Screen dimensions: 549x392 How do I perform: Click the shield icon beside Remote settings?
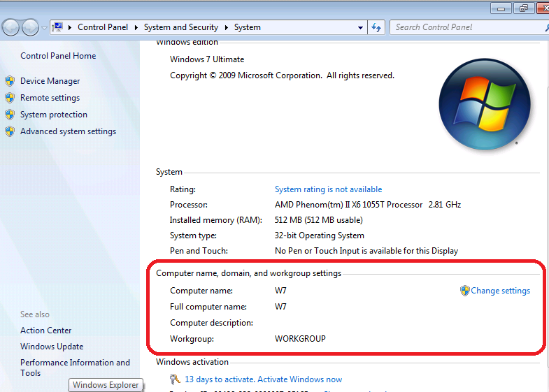pos(10,98)
